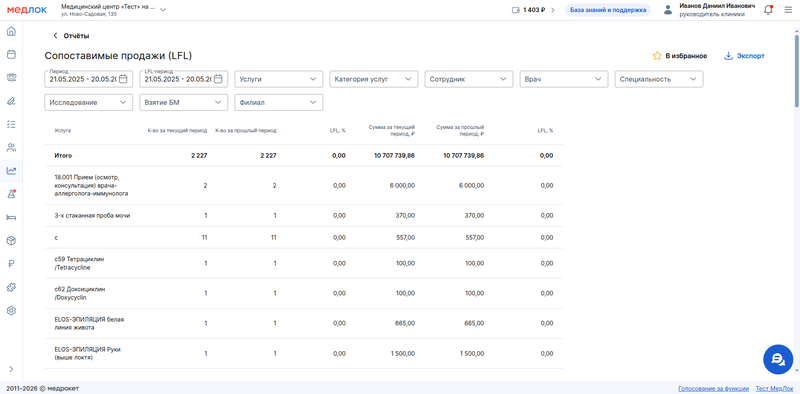The width and height of the screenshot is (800, 394).
Task: Open the hospital bed icon in sidebar
Action: tap(11, 217)
